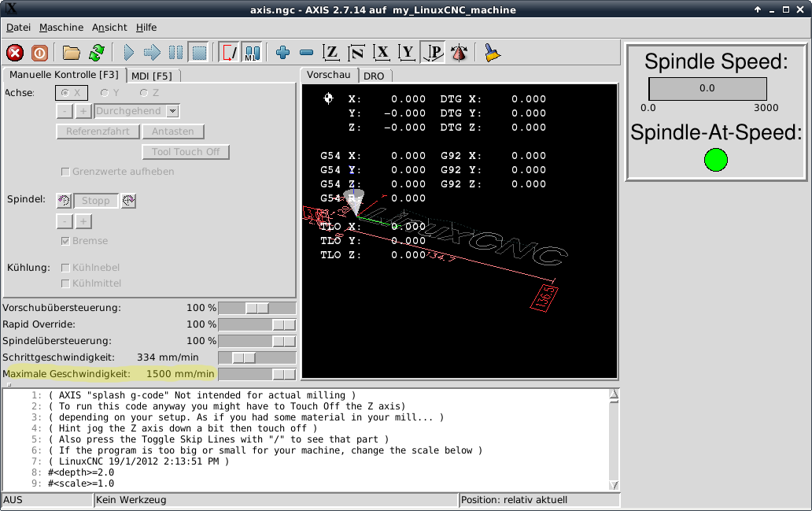Zoom in the preview with plus icon

282,53
